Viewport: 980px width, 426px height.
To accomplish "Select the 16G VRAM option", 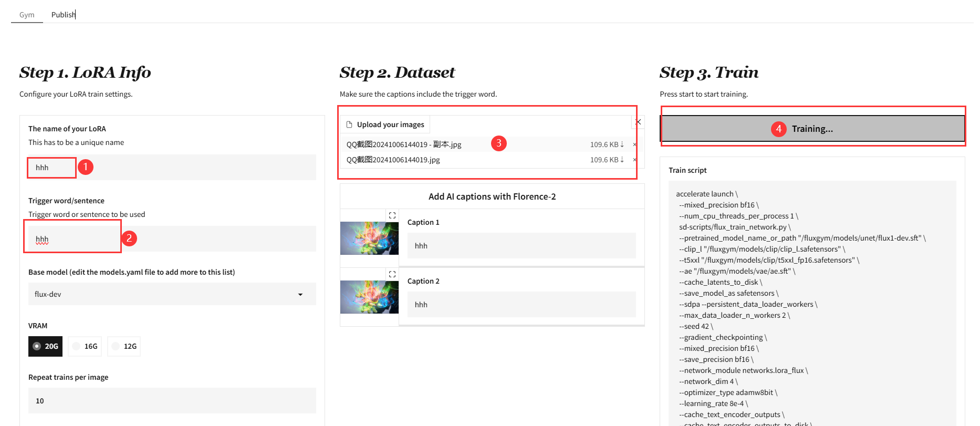I will [x=85, y=346].
